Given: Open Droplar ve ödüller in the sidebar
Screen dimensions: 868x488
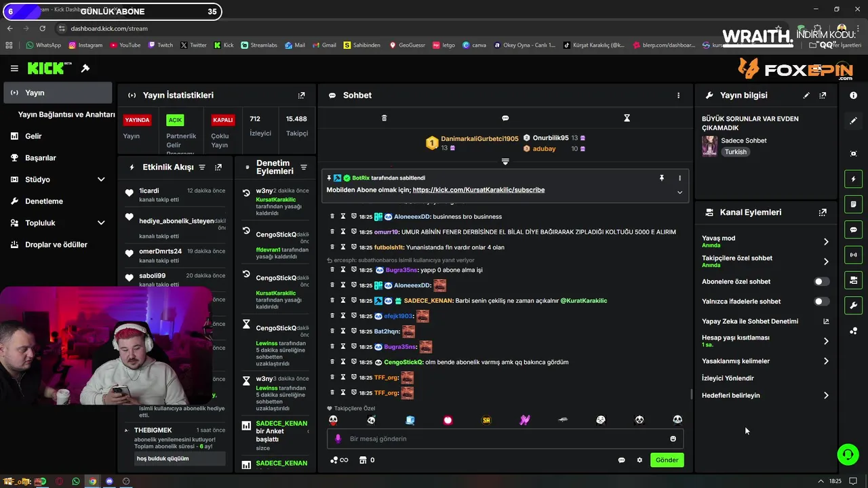Looking at the screenshot, I should coord(56,245).
